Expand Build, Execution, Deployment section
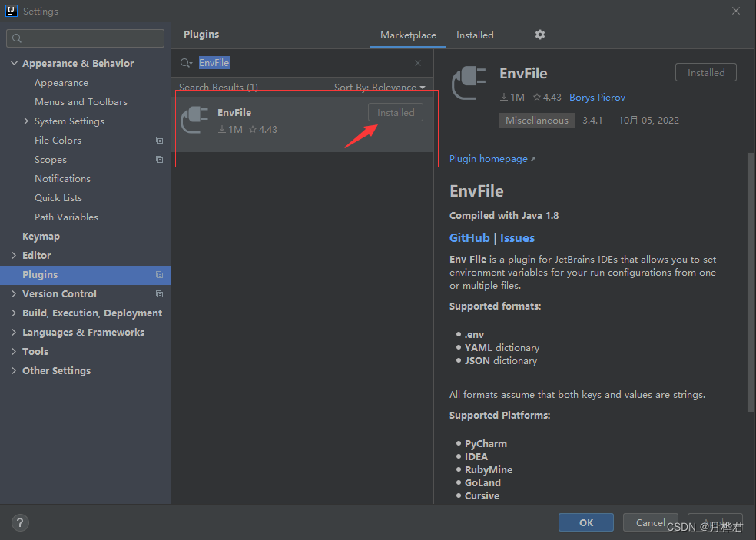The width and height of the screenshot is (756, 540). (x=14, y=313)
